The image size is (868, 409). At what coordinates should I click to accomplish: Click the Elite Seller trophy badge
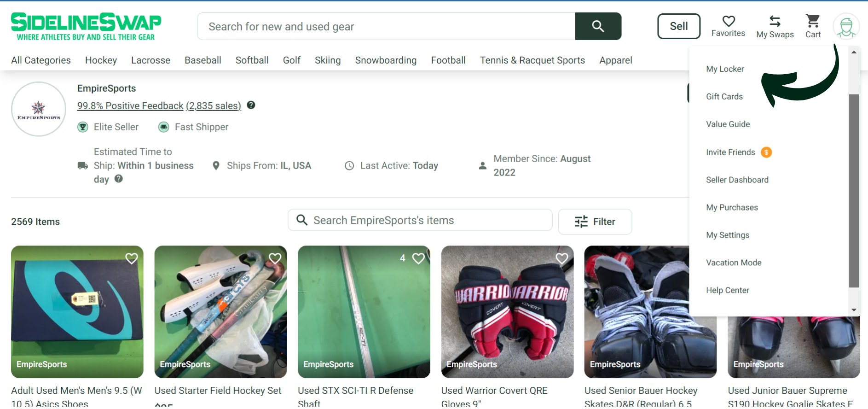click(x=83, y=127)
